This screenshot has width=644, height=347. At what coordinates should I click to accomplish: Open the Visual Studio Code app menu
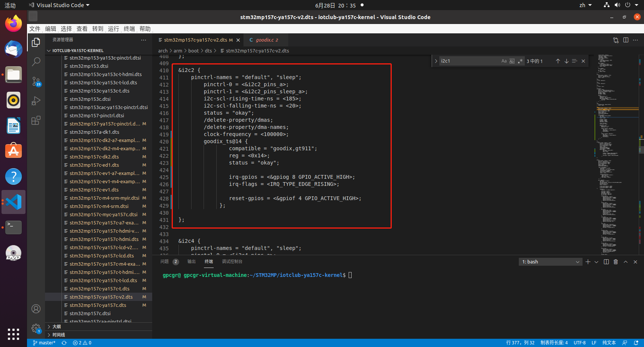(59, 5)
